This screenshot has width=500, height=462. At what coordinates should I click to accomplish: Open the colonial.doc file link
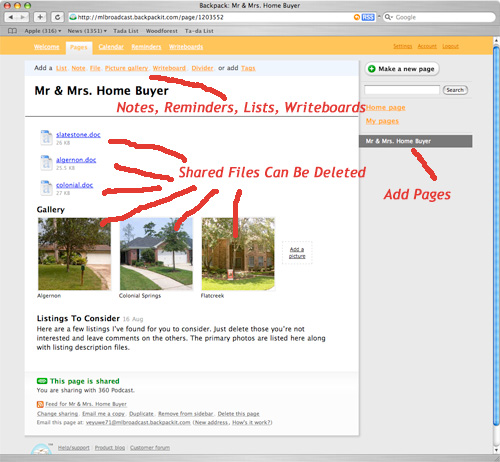point(74,185)
